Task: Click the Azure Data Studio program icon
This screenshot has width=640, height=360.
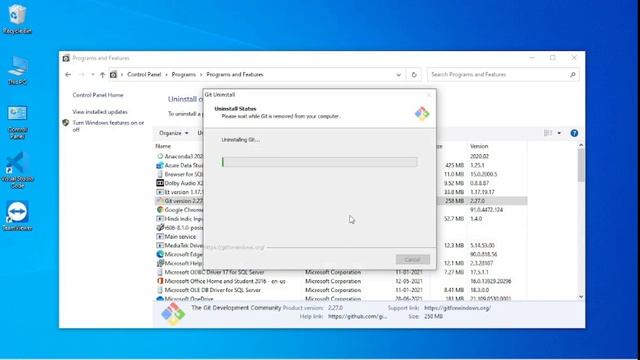Action: pyautogui.click(x=160, y=165)
